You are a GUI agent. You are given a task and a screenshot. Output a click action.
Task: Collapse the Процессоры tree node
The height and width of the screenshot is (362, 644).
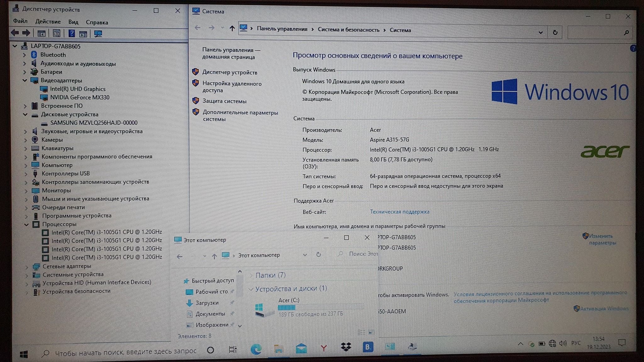tap(26, 224)
